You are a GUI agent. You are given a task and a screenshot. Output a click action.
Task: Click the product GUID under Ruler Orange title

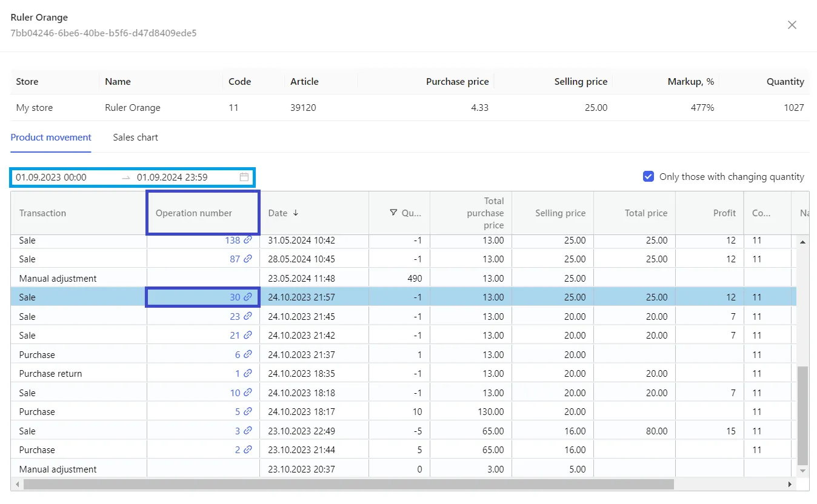pos(104,33)
